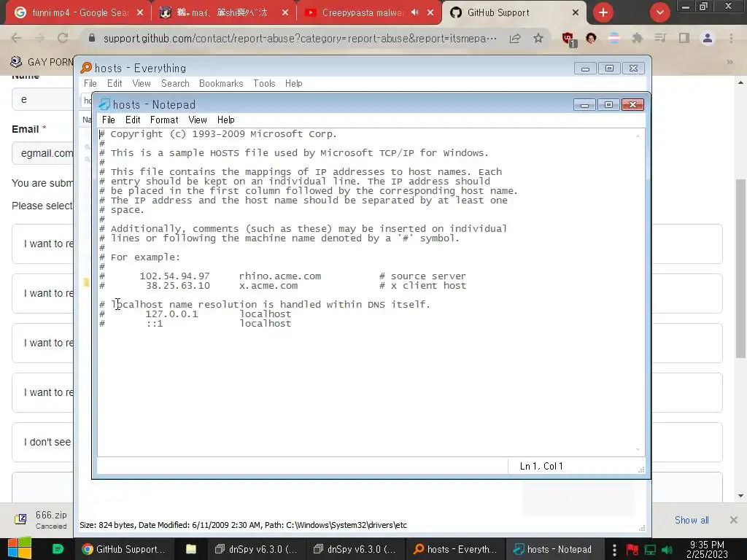
Task: Close the downloads bar
Action: [x=734, y=520]
